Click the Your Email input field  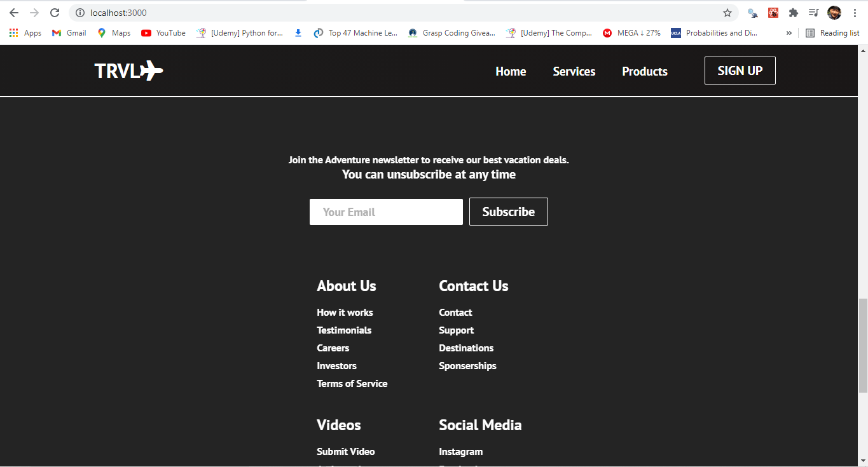click(x=385, y=212)
